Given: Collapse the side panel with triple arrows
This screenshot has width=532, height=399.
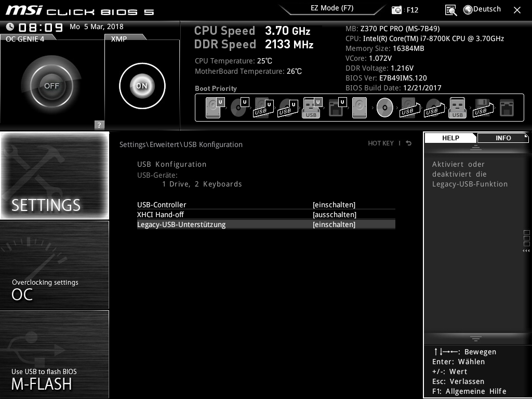Looking at the screenshot, I should pyautogui.click(x=526, y=251).
